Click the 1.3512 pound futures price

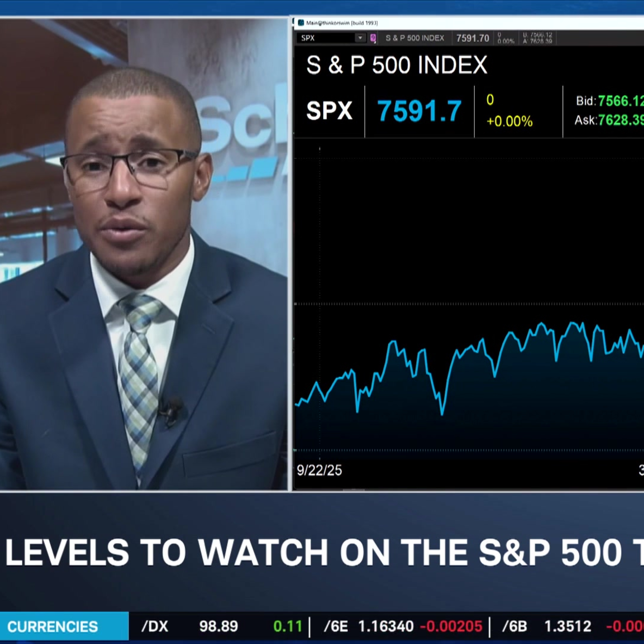(x=568, y=626)
